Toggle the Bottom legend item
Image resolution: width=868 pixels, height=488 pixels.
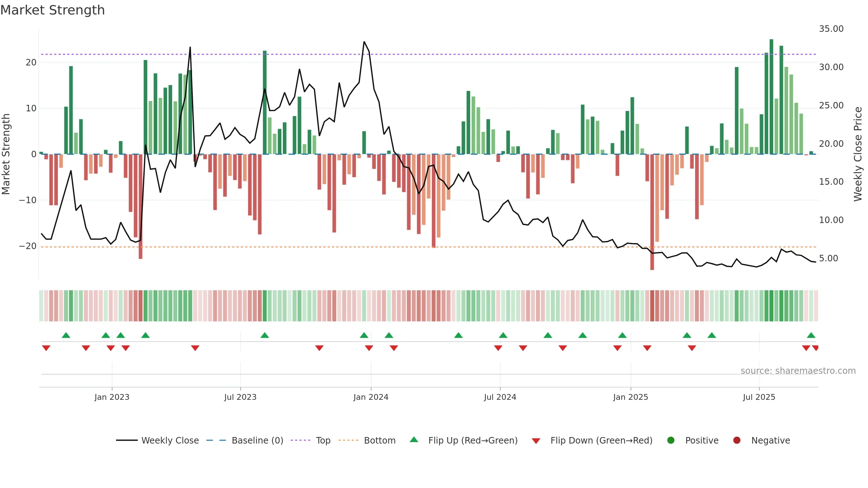point(367,440)
